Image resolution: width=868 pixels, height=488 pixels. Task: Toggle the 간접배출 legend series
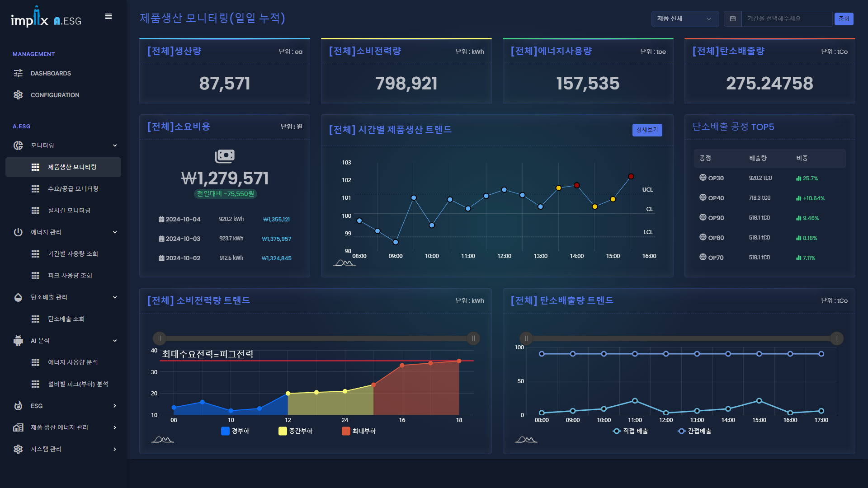[694, 431]
